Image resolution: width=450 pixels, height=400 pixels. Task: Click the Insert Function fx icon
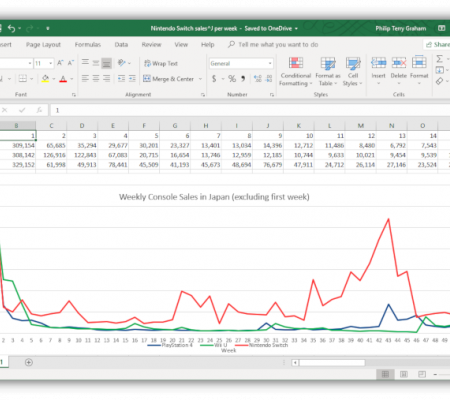point(39,110)
